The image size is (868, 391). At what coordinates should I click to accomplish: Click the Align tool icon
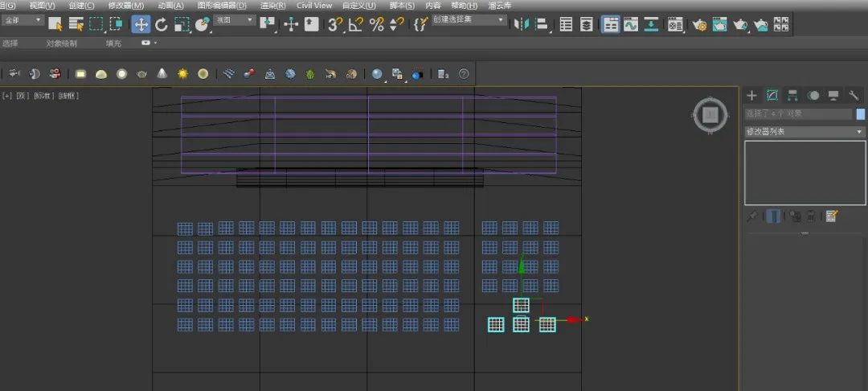(x=542, y=24)
